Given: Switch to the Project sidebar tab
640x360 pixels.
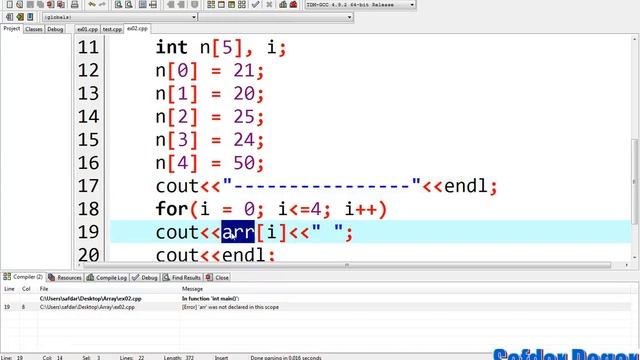Looking at the screenshot, I should (x=11, y=29).
